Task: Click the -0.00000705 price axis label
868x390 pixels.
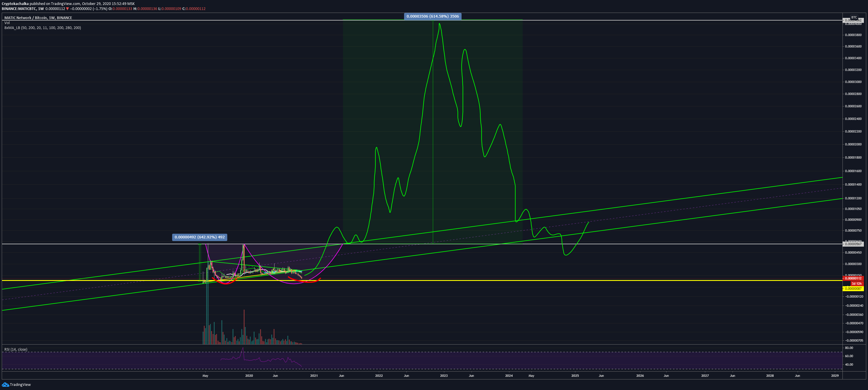Action: coord(854,340)
